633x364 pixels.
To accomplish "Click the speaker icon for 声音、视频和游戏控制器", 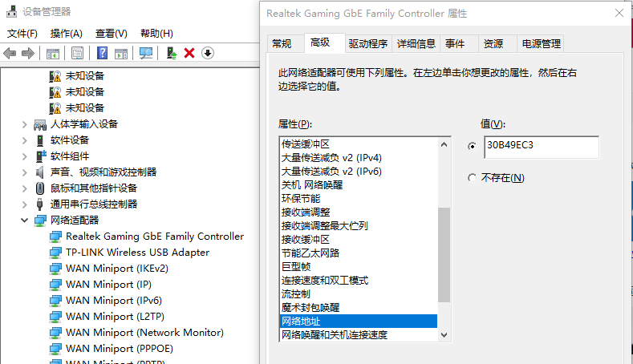I will [39, 172].
